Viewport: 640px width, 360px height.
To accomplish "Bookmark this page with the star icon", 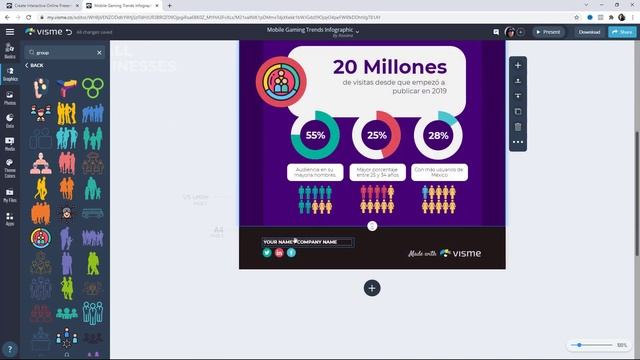I will 577,18.
